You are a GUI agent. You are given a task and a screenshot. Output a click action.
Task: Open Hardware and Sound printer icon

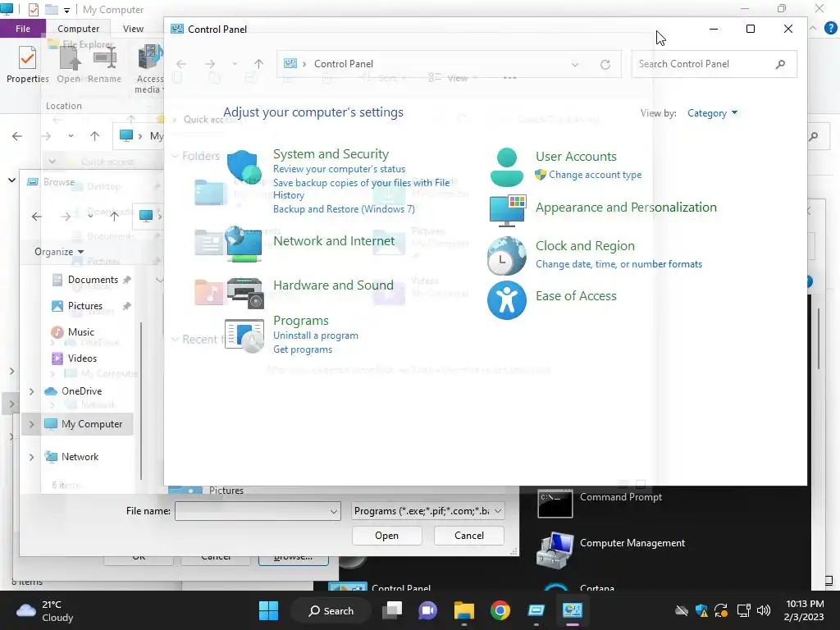pyautogui.click(x=245, y=293)
